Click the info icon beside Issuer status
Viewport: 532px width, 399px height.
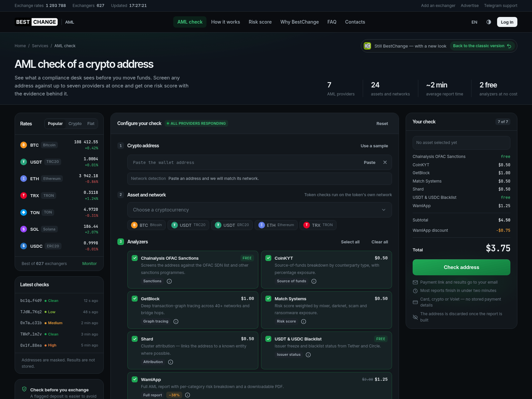308,355
